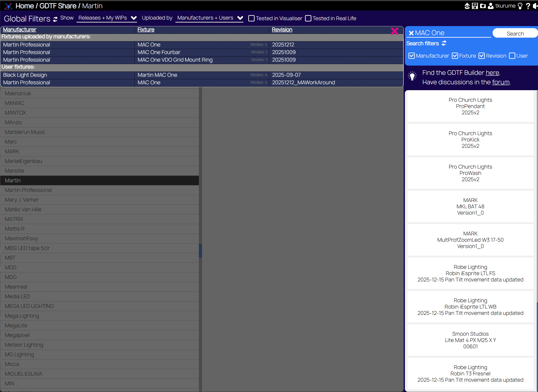Open the favorites folder heart icon
Image resolution: width=538 pixels, height=392 pixels.
tap(483, 6)
